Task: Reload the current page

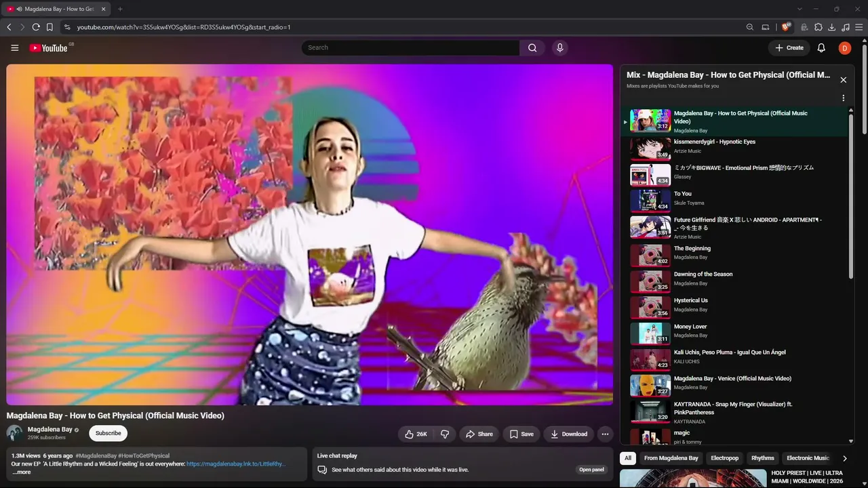Action: (x=36, y=27)
